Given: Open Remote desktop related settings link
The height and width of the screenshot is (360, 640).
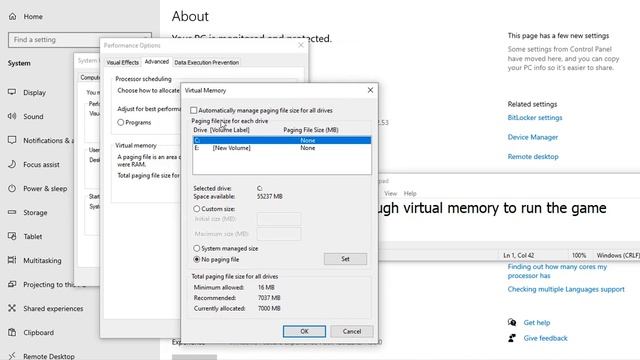Looking at the screenshot, I should 533,156.
